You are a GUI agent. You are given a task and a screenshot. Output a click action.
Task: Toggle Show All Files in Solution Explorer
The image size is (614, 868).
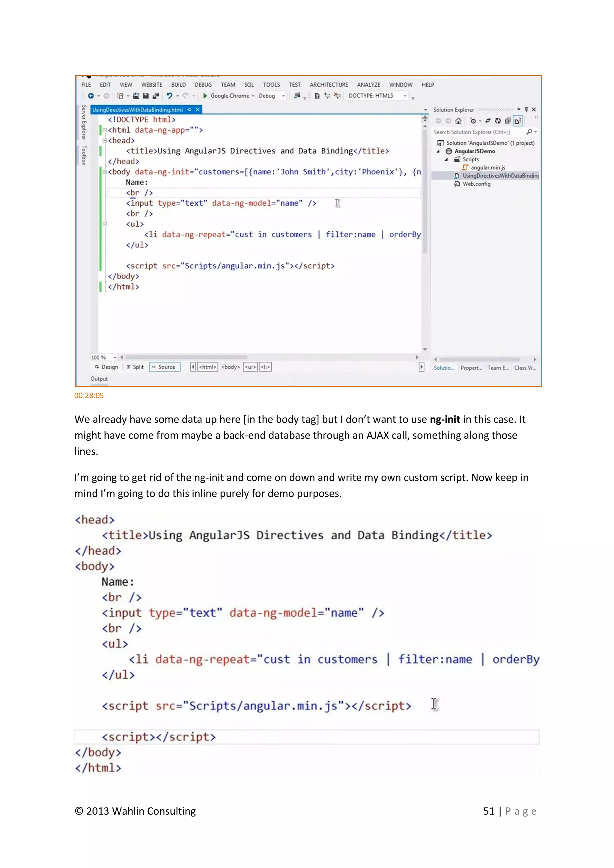[518, 121]
